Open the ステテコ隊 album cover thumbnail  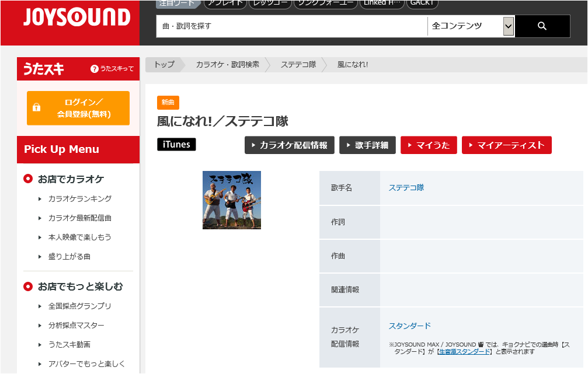pyautogui.click(x=232, y=200)
